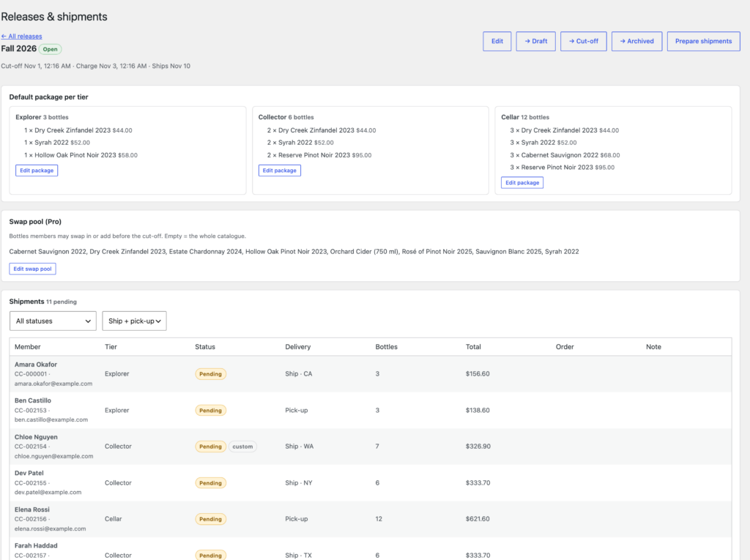Click total $621.60
This screenshot has width=750, height=560.
[x=478, y=519]
